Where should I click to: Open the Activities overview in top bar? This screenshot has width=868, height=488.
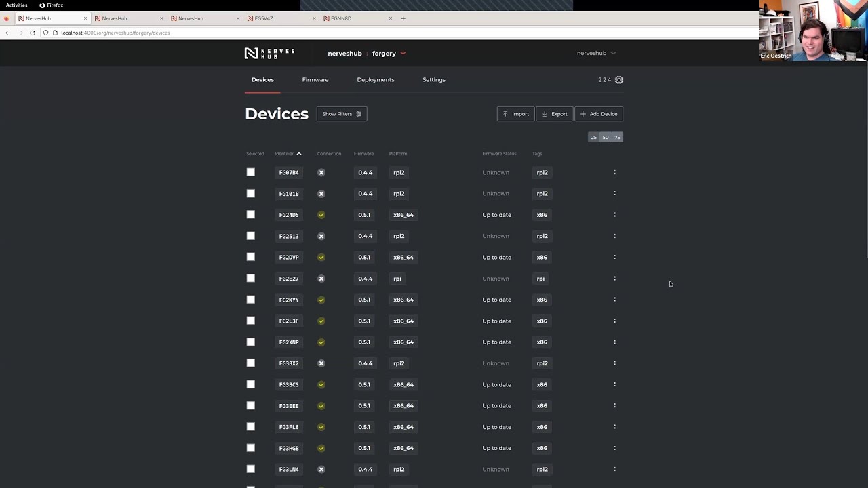pos(16,5)
